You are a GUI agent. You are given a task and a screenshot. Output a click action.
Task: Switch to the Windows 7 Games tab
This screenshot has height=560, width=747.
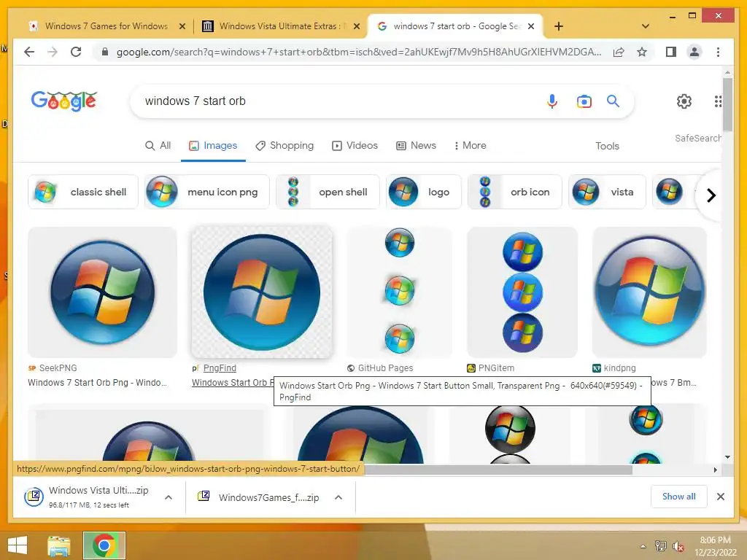coord(107,26)
